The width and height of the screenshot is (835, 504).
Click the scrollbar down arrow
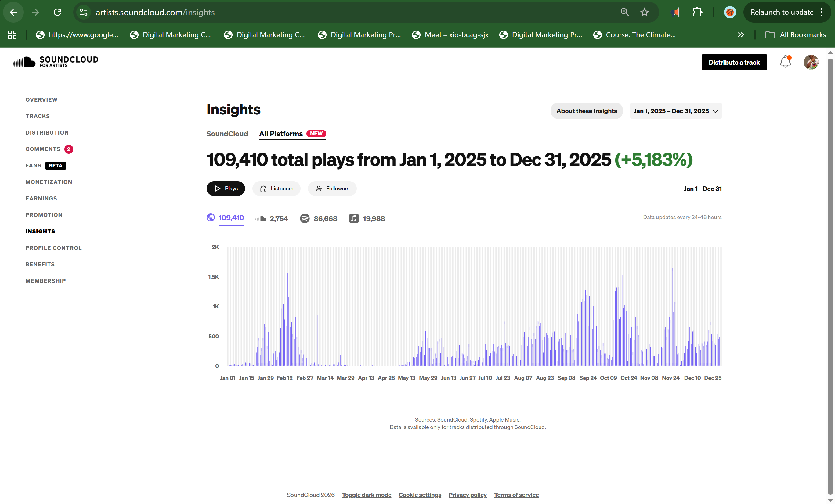tap(830, 501)
